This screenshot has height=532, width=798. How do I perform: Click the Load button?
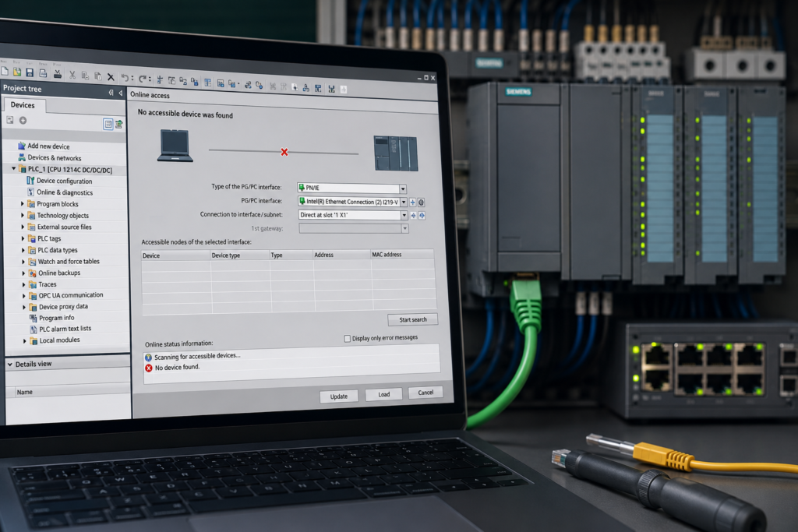pyautogui.click(x=383, y=394)
